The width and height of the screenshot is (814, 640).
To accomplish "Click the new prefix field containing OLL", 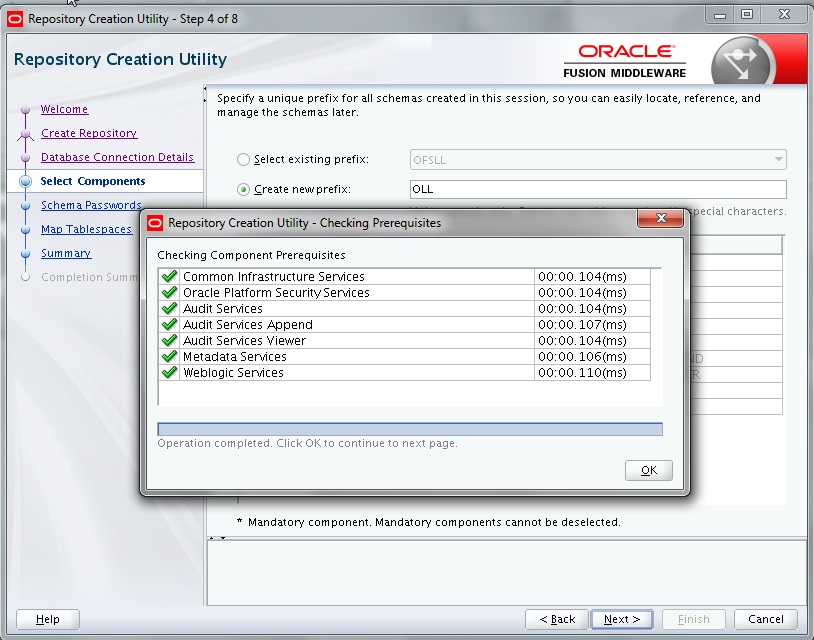I will (598, 189).
